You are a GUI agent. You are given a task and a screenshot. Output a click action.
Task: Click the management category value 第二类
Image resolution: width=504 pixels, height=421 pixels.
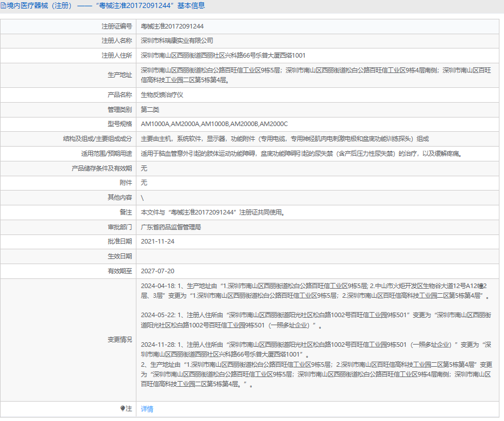150,110
